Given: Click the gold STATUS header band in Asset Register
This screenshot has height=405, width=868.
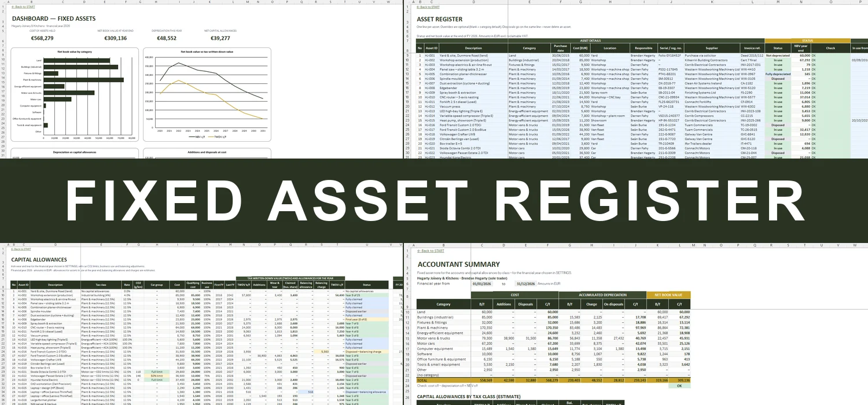Looking at the screenshot, I should point(808,41).
